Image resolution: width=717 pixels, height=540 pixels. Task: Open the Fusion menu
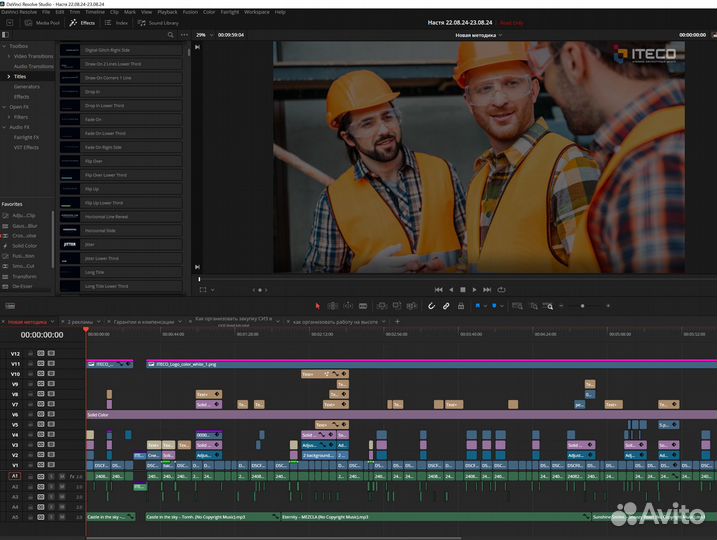(x=190, y=12)
